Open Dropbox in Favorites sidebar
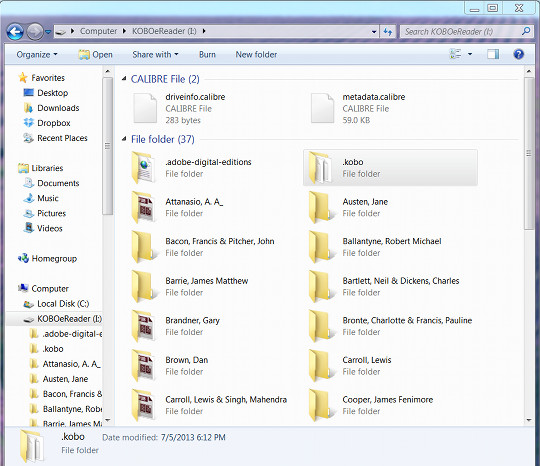The image size is (540, 466). 54,123
